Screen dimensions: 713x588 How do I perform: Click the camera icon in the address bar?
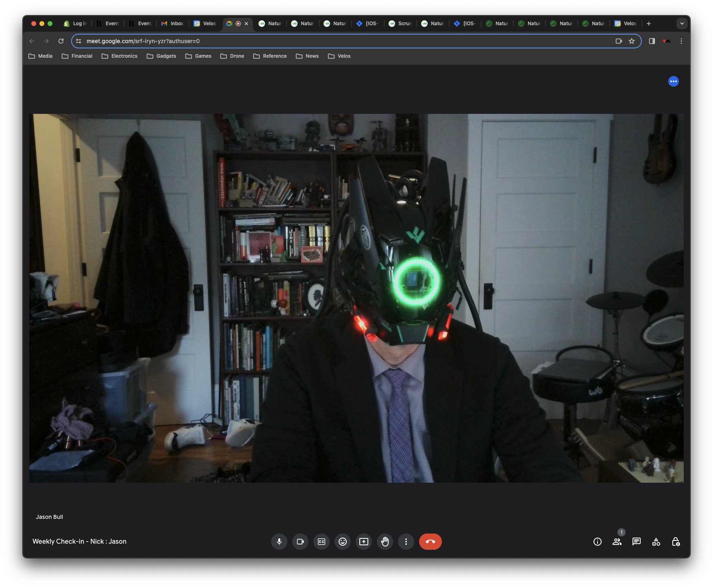click(619, 41)
